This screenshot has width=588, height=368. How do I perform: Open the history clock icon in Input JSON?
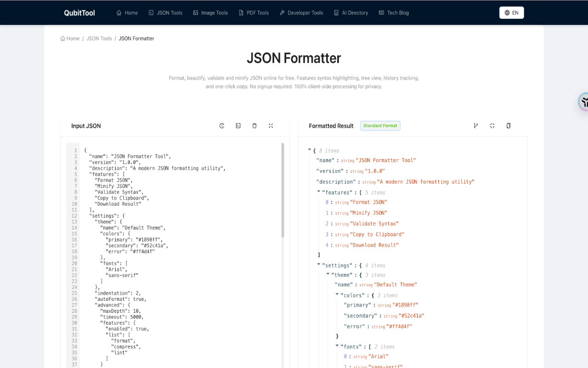pos(222,126)
